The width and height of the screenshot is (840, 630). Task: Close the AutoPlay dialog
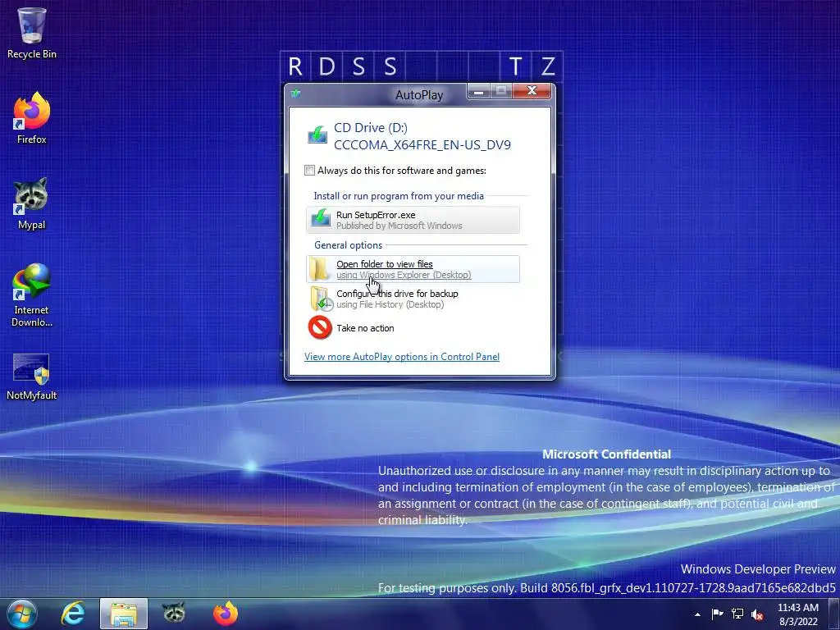[x=532, y=91]
